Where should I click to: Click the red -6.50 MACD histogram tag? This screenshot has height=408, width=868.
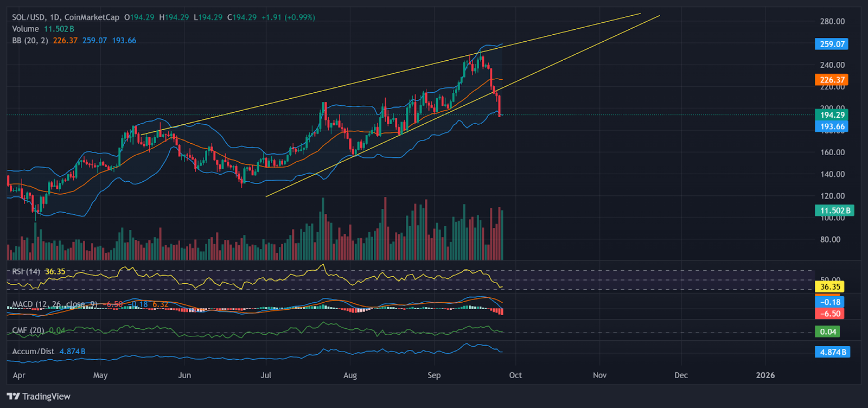(829, 314)
